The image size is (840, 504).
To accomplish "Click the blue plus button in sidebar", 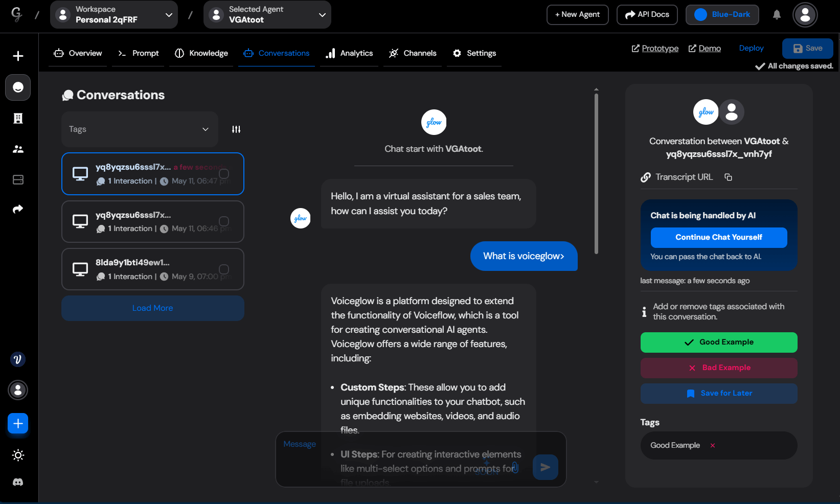I will (18, 423).
